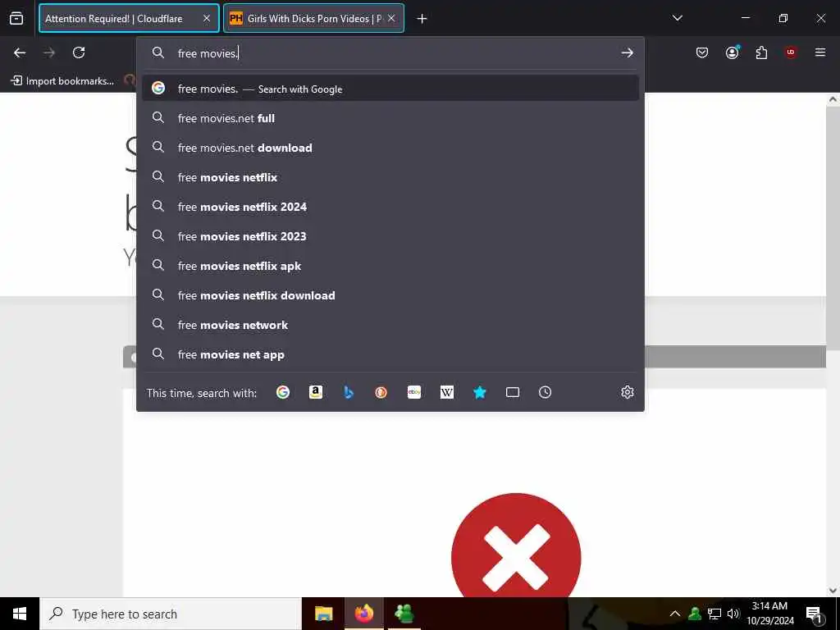Click the address bar text field
This screenshot has width=840, height=630.
pyautogui.click(x=395, y=53)
